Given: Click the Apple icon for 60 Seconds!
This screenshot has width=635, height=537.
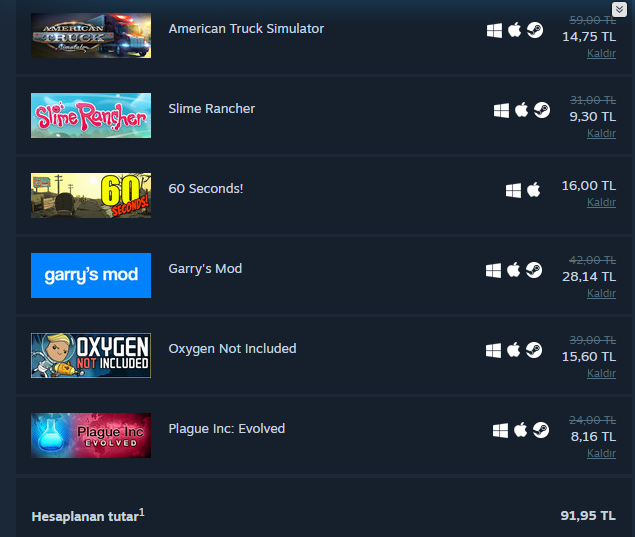Looking at the screenshot, I should click(x=533, y=190).
